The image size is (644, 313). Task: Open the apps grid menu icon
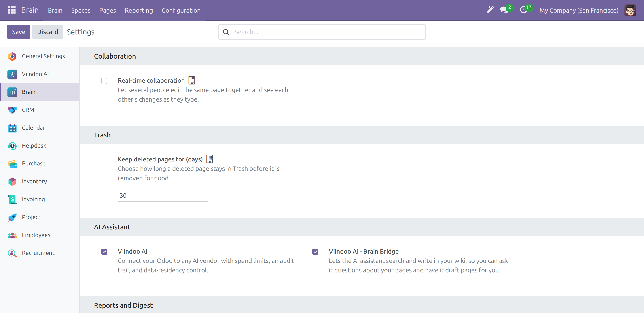click(x=12, y=10)
